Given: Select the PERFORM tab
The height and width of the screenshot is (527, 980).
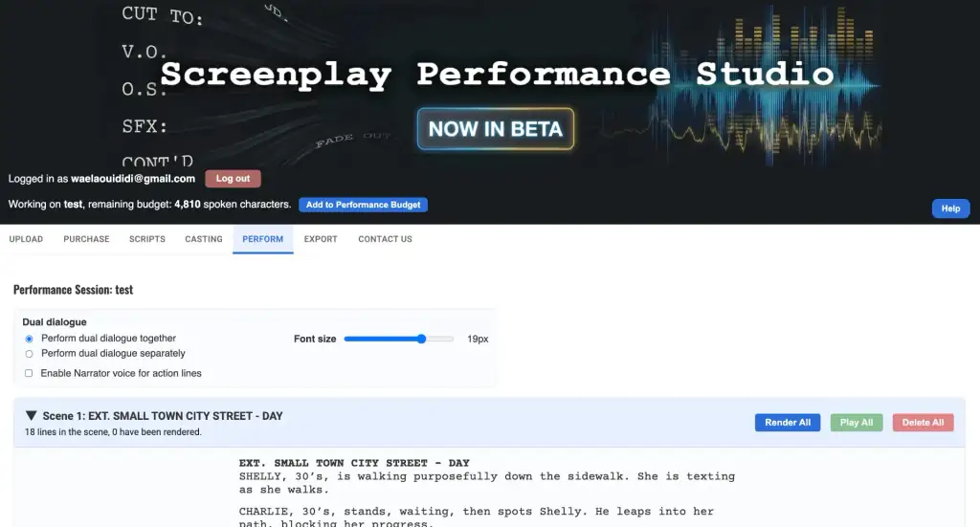Looking at the screenshot, I should click(262, 239).
